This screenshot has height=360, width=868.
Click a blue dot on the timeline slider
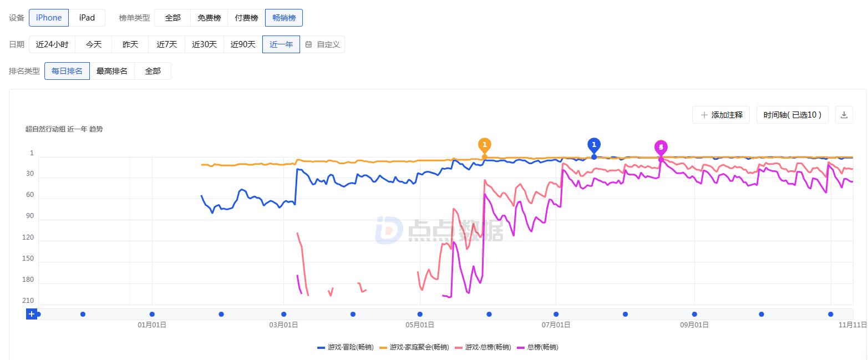83,314
